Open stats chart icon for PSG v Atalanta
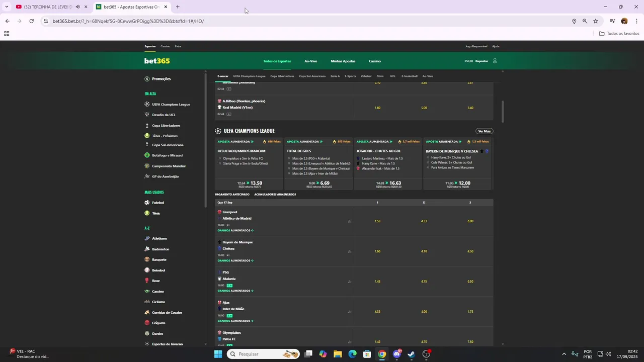Image resolution: width=644 pixels, height=362 pixels. (350, 282)
